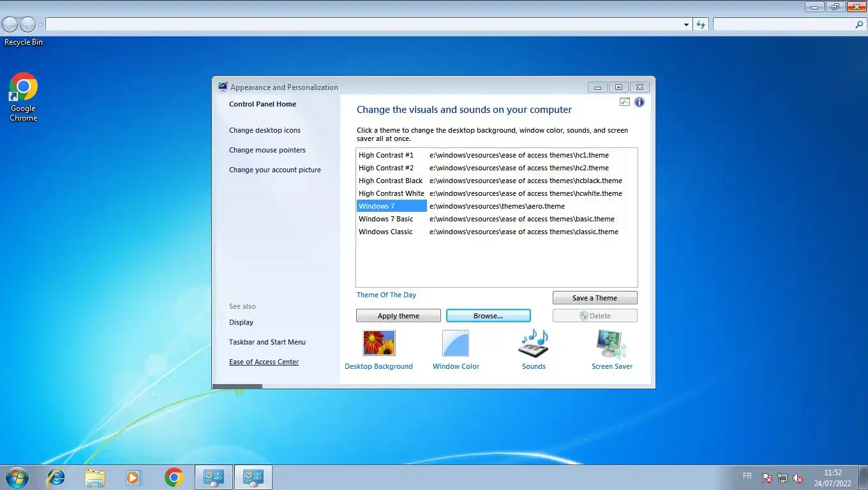Viewport: 868px width, 490px height.
Task: Open Taskbar and Start Menu link
Action: click(267, 342)
